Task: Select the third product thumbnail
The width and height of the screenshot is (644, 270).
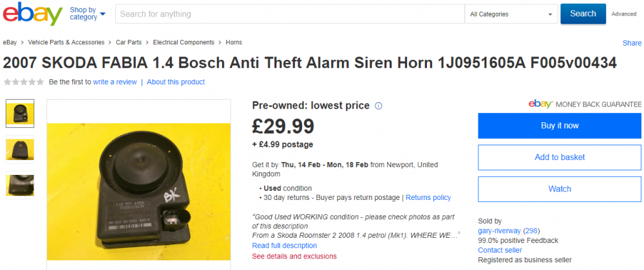Action: coord(20,185)
